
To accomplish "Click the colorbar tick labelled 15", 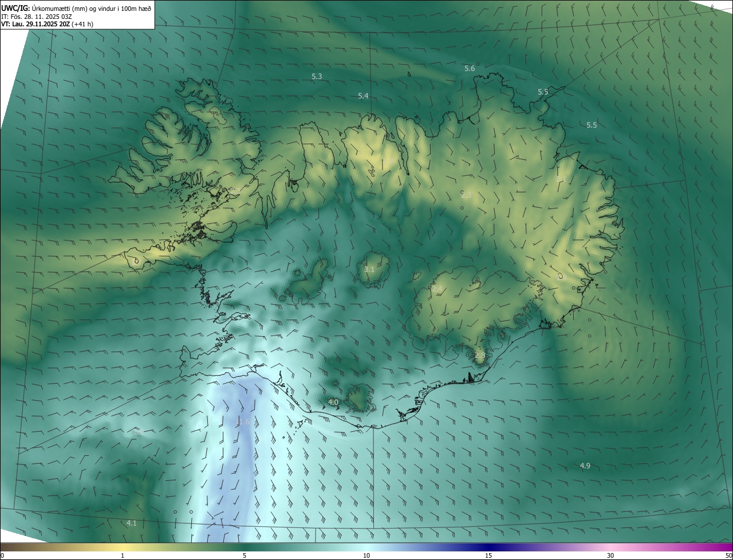I will 488,555.
